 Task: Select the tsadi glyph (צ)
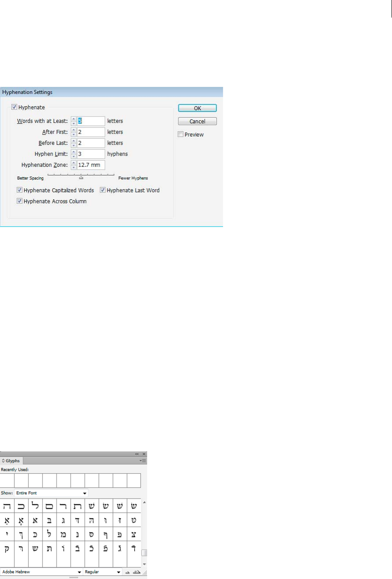pos(134,535)
